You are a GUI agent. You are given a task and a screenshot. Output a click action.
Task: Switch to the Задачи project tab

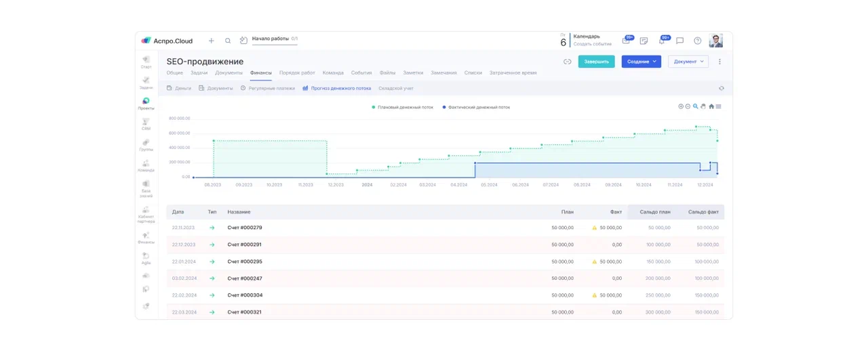[199, 73]
